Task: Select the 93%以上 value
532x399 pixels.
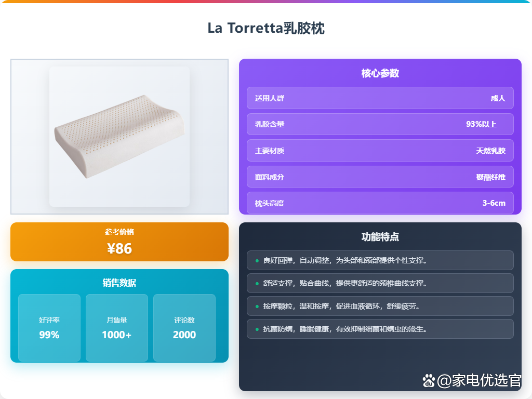Action: coord(481,124)
